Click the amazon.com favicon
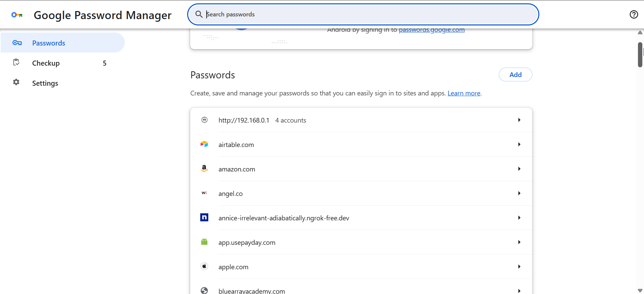This screenshot has height=294, width=644. tap(204, 169)
